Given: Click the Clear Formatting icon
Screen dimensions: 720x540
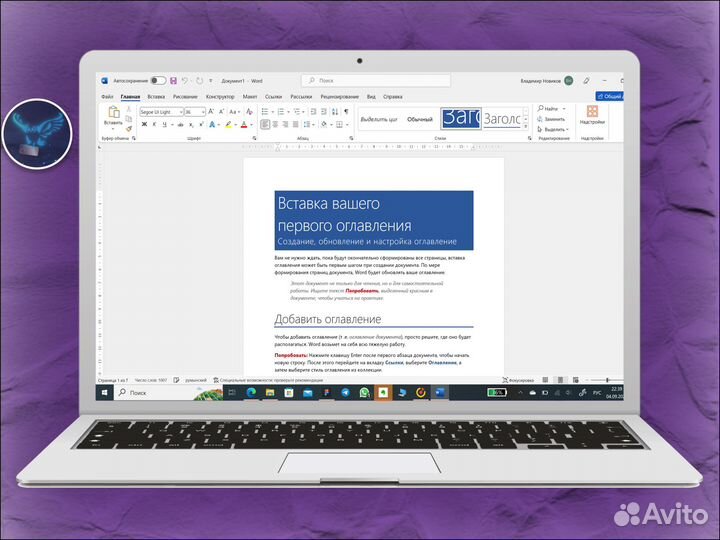Looking at the screenshot, I should tap(249, 112).
